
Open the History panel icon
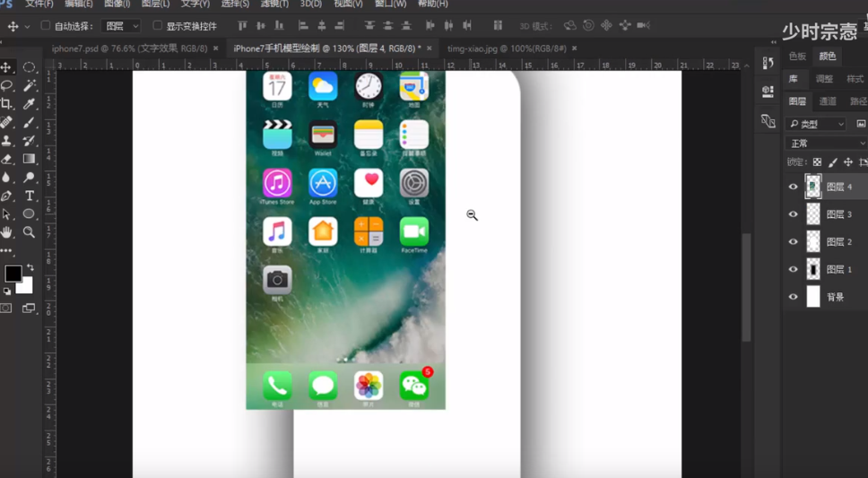pyautogui.click(x=768, y=63)
